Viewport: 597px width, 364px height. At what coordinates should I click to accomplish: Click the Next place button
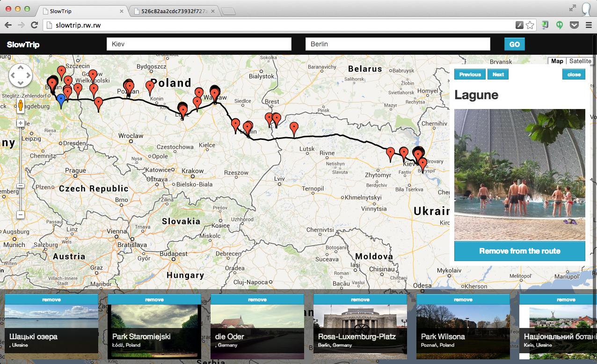(x=498, y=74)
